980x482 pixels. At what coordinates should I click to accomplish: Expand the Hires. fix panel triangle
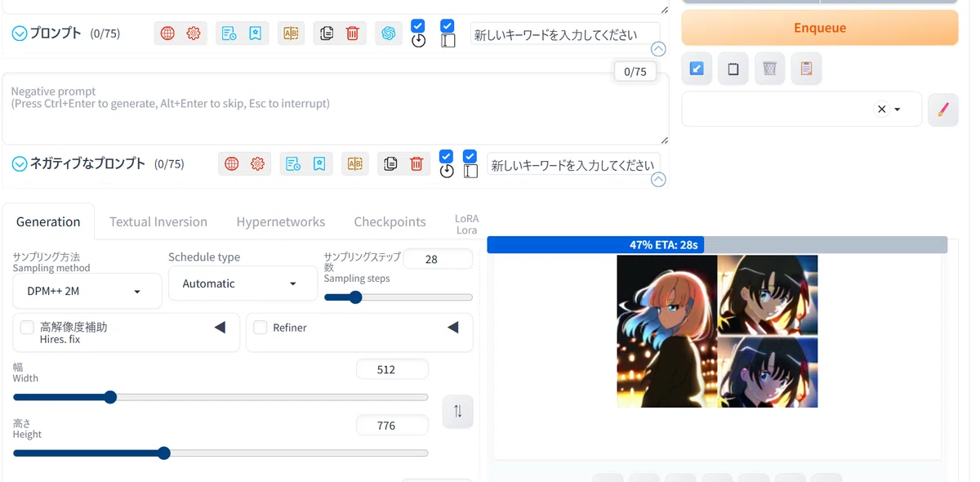[220, 328]
